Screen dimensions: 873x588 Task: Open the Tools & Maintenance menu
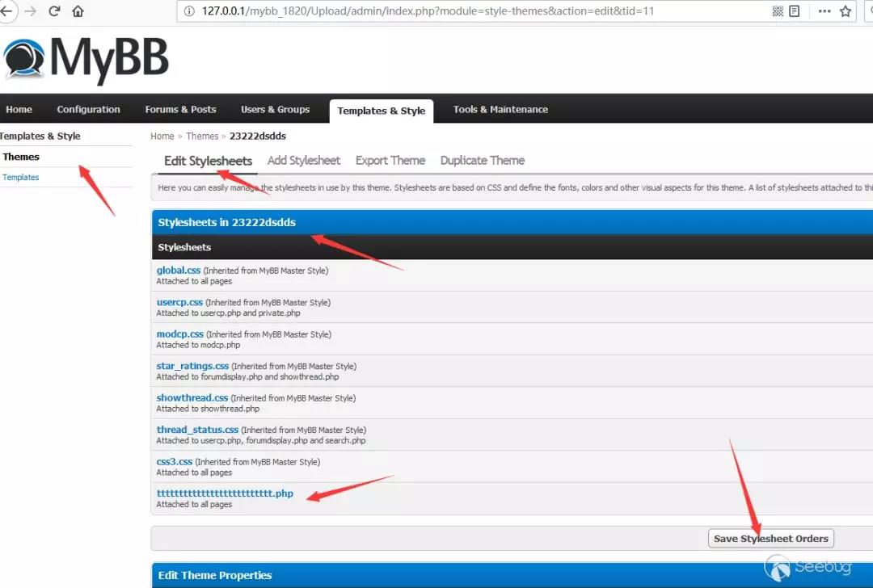tap(500, 110)
